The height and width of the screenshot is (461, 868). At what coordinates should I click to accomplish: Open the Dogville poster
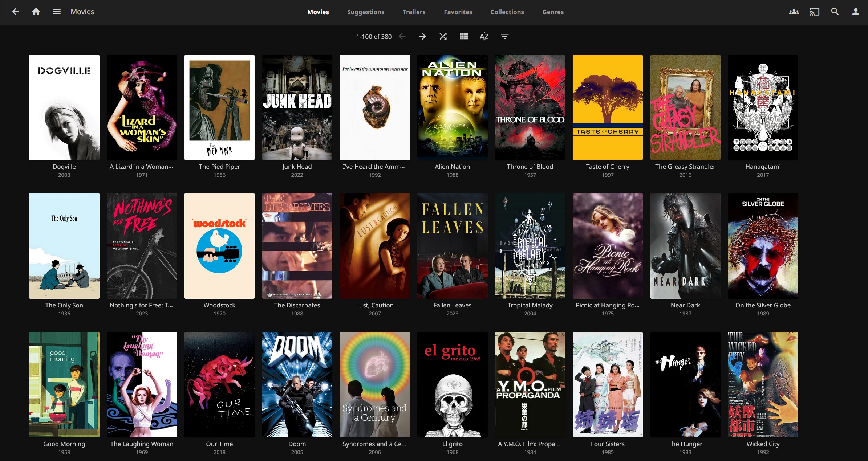point(64,107)
